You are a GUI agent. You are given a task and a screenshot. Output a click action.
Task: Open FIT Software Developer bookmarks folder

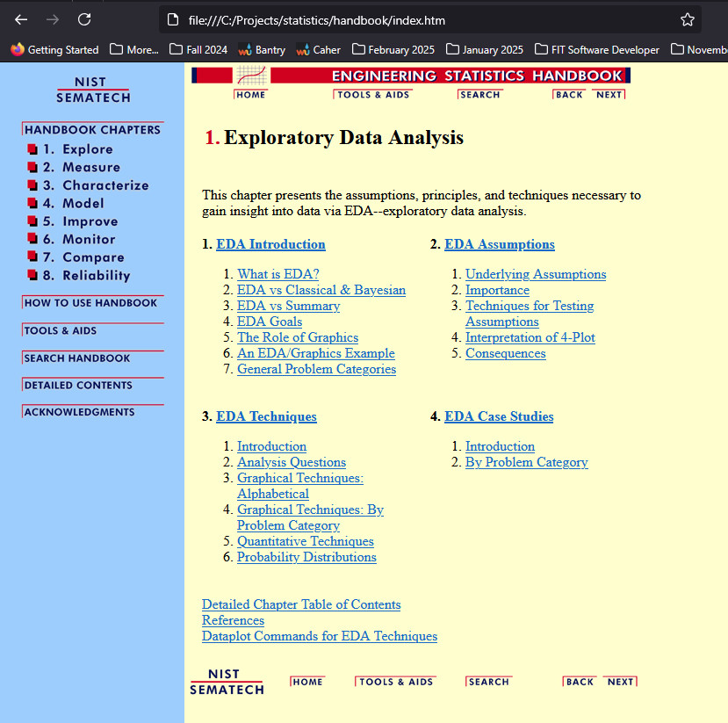[597, 50]
